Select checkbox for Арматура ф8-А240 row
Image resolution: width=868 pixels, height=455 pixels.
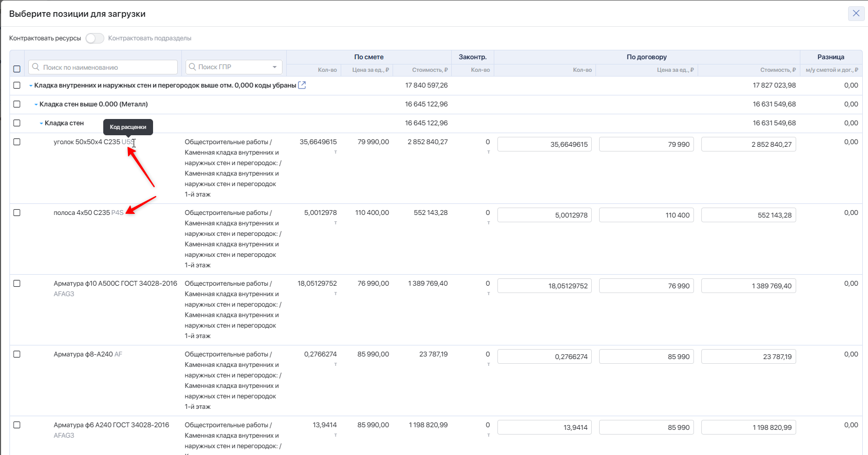point(17,354)
